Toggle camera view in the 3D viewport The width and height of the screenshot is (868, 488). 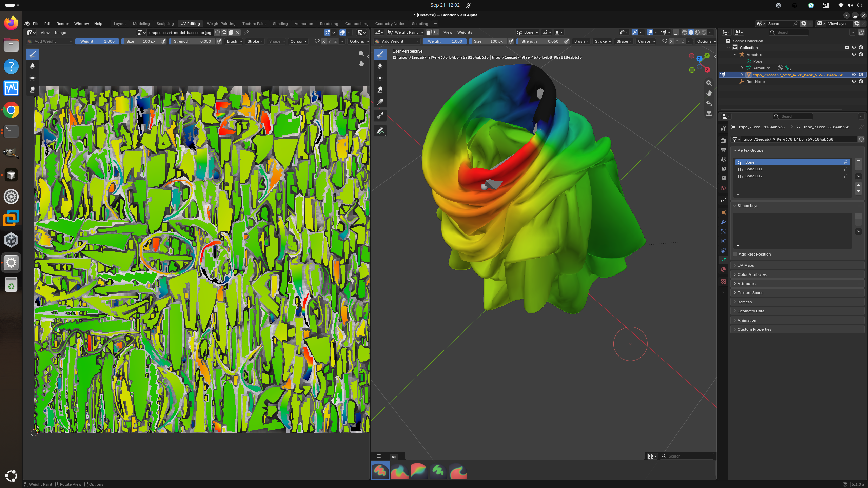(x=709, y=103)
